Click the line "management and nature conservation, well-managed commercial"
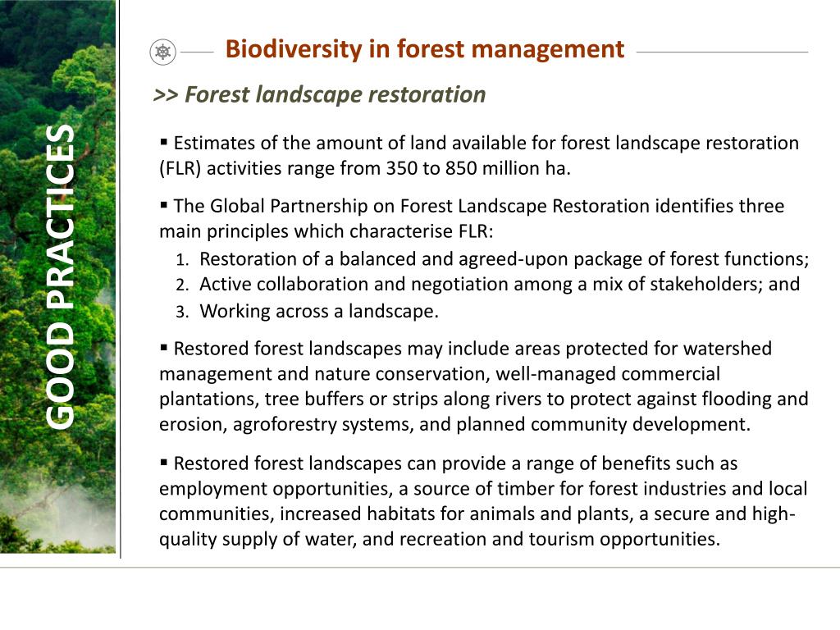Viewport: 840px width, 630px height. [x=440, y=374]
